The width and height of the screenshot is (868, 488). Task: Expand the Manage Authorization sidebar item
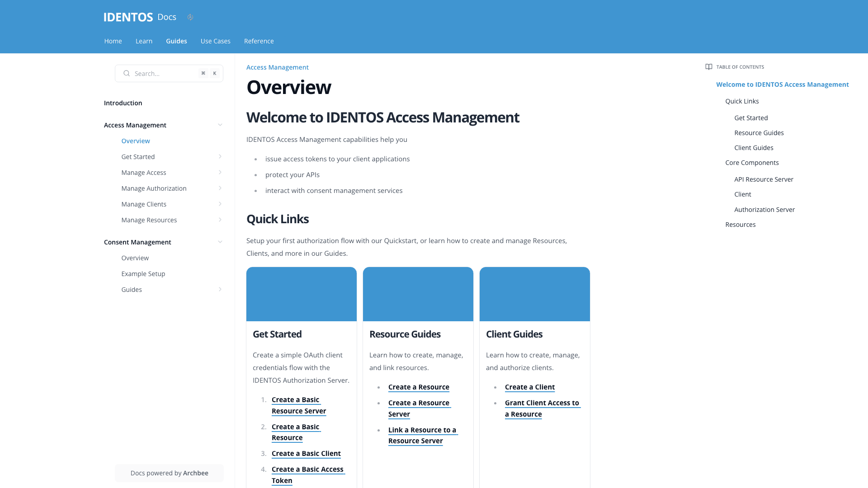pos(220,188)
